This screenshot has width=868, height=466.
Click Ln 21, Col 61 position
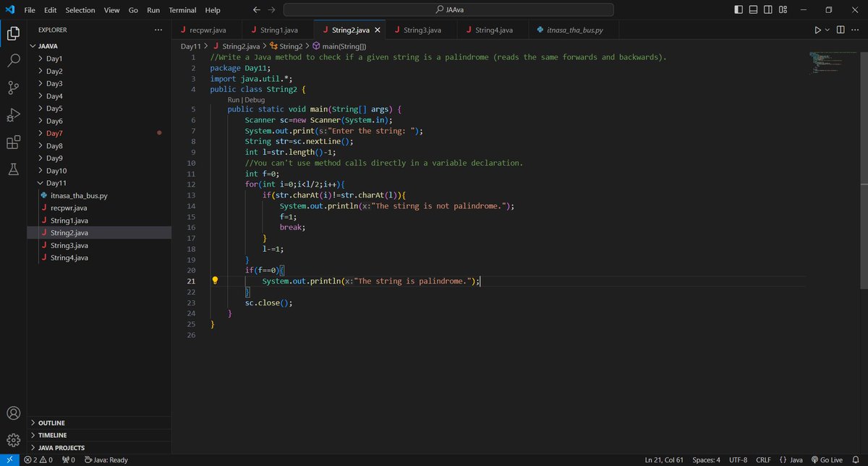(664, 459)
